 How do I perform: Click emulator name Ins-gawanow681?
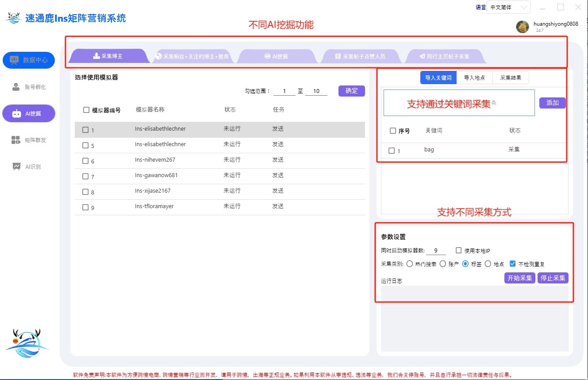coord(156,175)
